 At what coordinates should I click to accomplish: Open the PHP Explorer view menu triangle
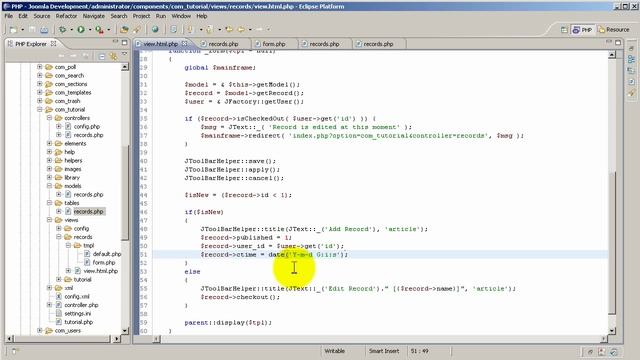[124, 54]
